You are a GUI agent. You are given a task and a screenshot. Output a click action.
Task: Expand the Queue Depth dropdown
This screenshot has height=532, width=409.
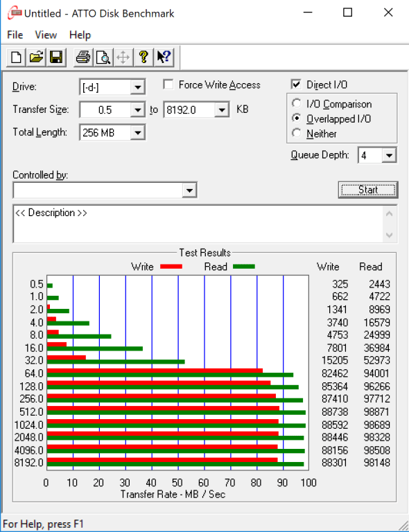[x=389, y=155]
